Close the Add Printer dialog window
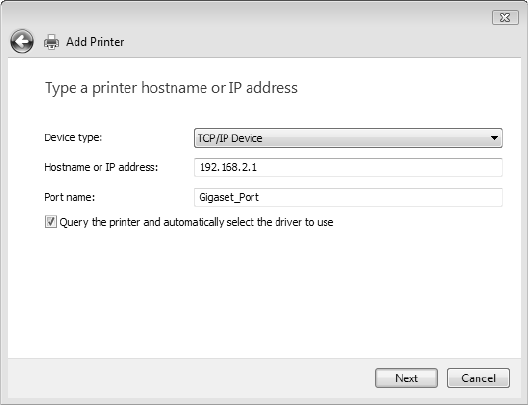 (505, 18)
